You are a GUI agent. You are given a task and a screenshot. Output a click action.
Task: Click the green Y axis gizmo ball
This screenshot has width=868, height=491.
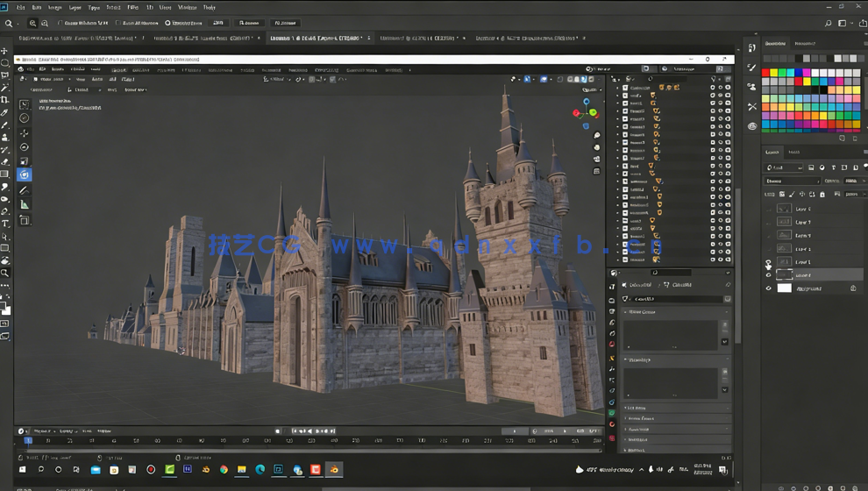point(593,113)
